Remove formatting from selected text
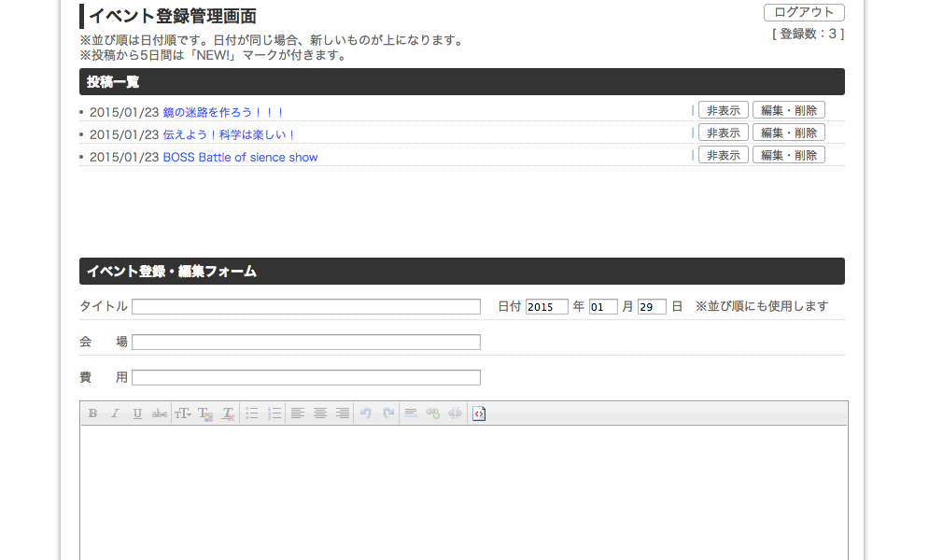 (228, 413)
